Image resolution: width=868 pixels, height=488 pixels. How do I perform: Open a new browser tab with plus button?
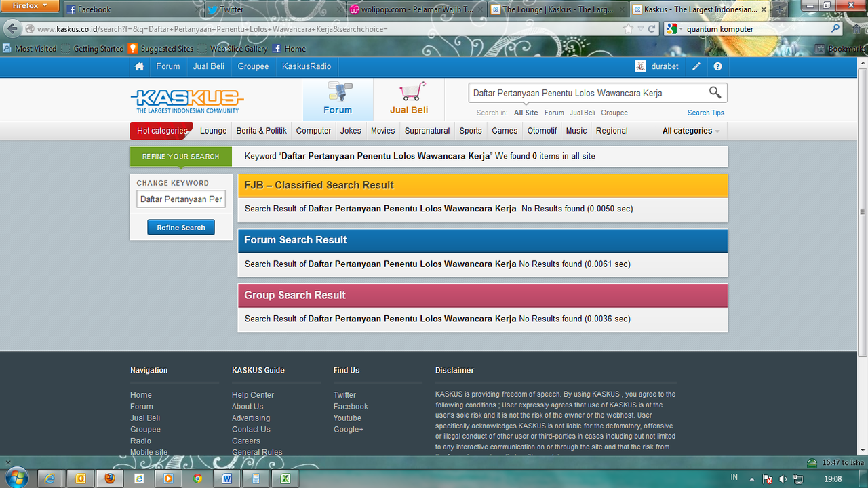pyautogui.click(x=779, y=9)
